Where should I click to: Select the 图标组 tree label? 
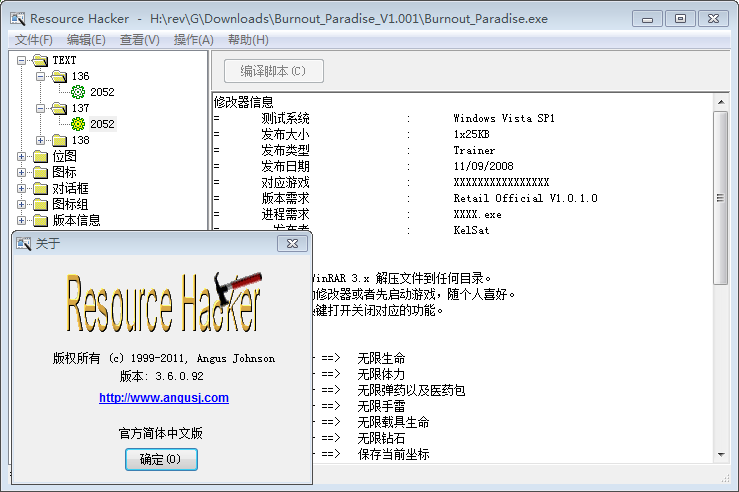tap(71, 205)
